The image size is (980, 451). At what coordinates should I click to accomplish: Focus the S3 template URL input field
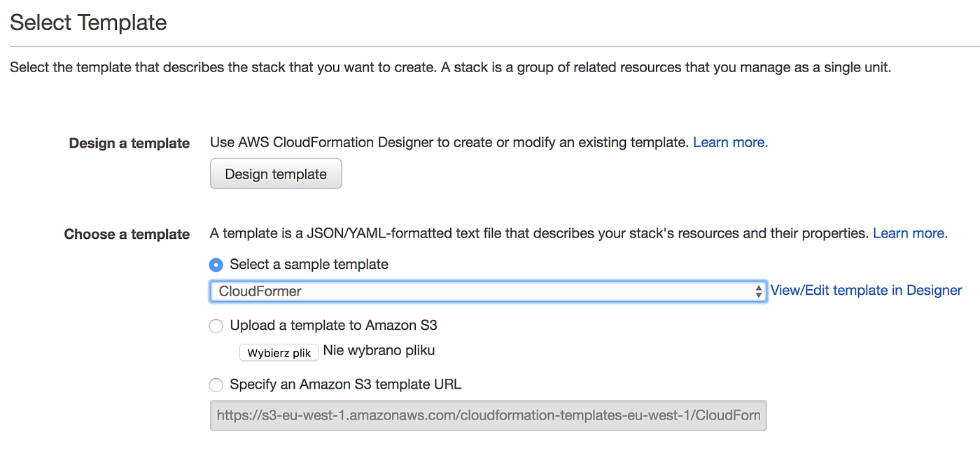489,415
